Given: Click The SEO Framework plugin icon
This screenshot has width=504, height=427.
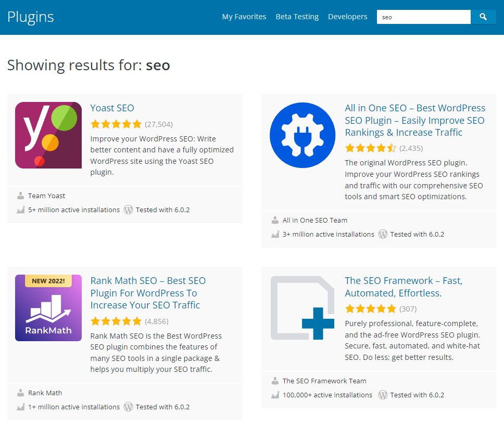Looking at the screenshot, I should tap(303, 308).
